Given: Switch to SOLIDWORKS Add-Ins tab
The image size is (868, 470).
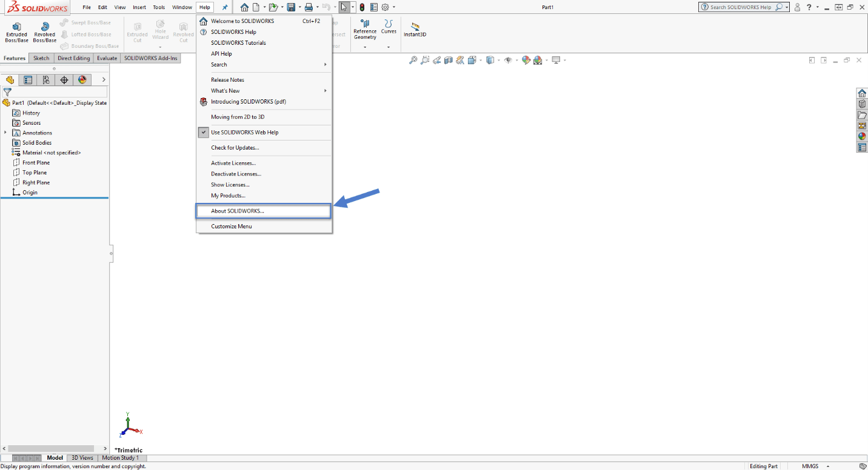Looking at the screenshot, I should coord(151,58).
